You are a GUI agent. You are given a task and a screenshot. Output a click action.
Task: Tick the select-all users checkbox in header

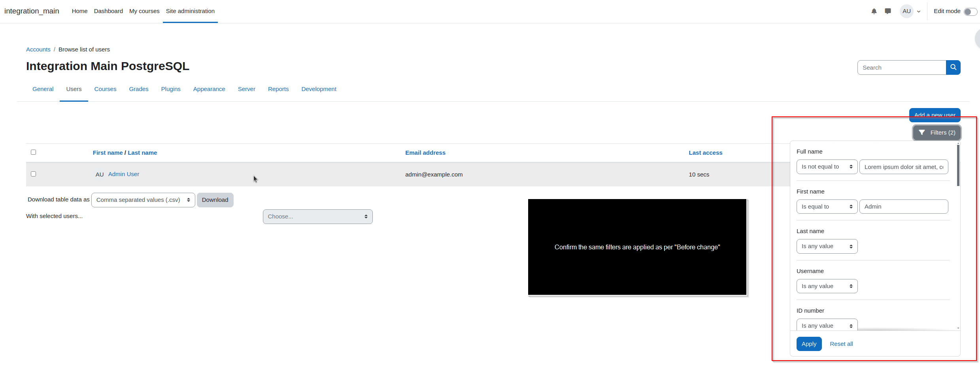click(x=34, y=152)
